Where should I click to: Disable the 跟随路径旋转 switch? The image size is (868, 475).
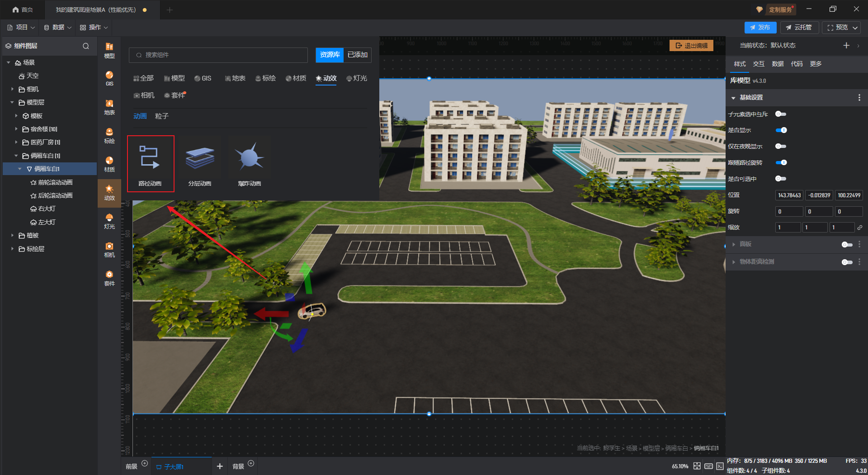[x=781, y=163]
